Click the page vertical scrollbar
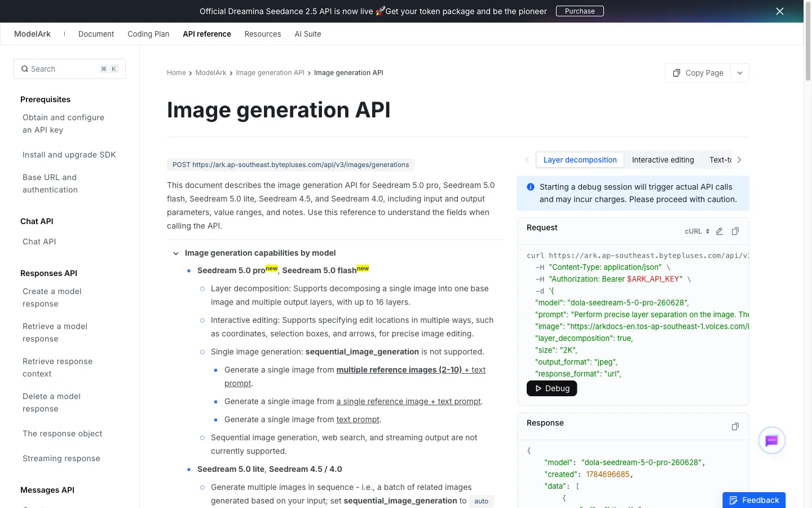This screenshot has width=812, height=508. coord(808,42)
